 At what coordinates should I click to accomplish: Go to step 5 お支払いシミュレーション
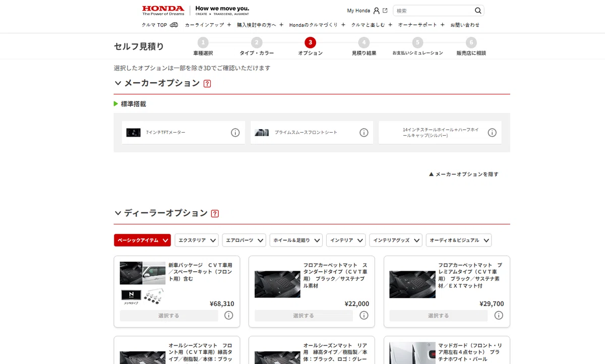tap(417, 46)
